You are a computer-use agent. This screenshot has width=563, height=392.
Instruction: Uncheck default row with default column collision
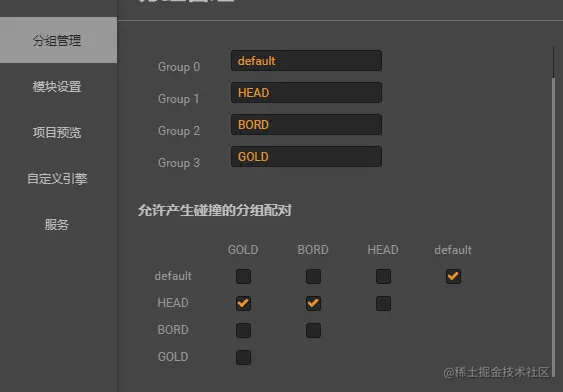453,276
